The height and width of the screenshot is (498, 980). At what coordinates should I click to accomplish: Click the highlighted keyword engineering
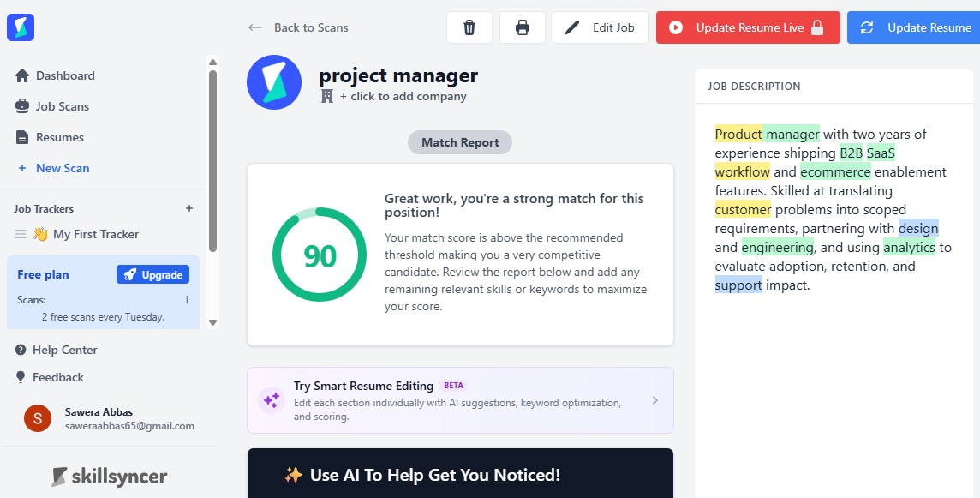(778, 247)
